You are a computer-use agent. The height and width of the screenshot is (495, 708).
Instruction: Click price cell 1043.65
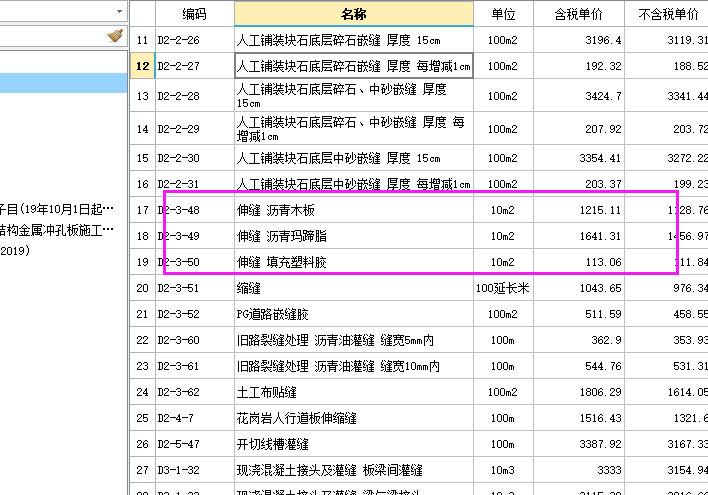coord(578,288)
